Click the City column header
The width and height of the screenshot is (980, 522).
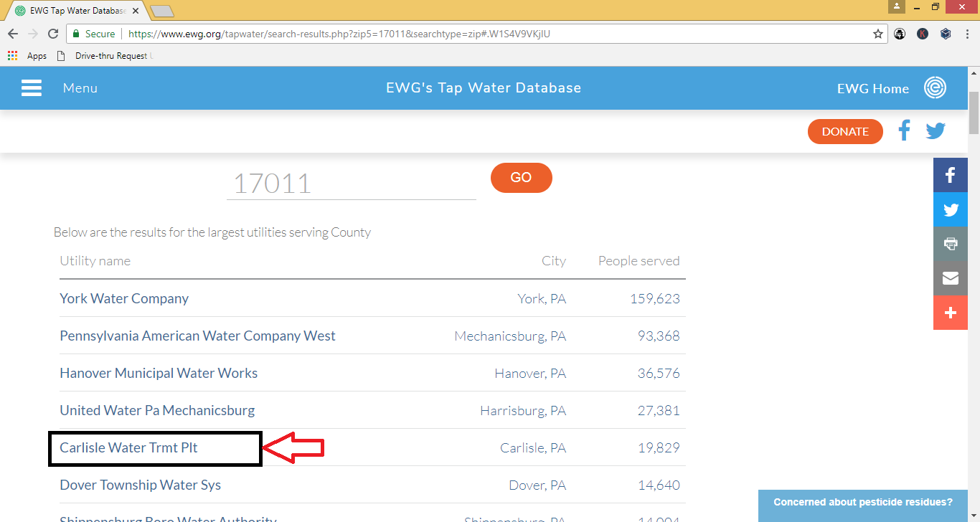[x=554, y=261]
